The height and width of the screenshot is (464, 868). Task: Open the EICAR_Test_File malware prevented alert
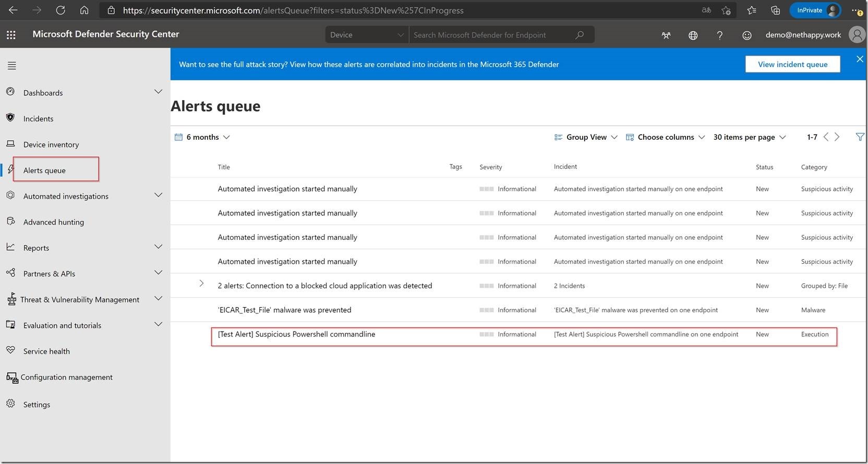pyautogui.click(x=284, y=310)
